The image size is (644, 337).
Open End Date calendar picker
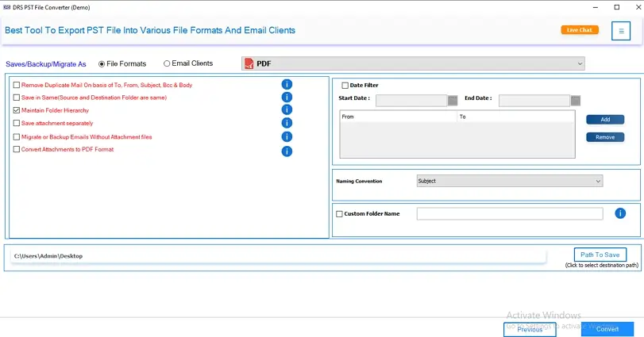[576, 101]
